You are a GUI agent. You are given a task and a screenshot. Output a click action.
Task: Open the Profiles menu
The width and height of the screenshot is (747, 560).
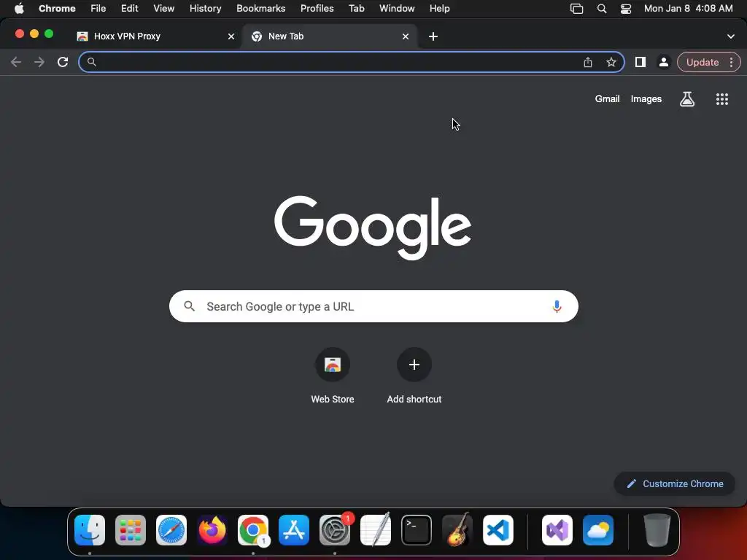(x=317, y=9)
